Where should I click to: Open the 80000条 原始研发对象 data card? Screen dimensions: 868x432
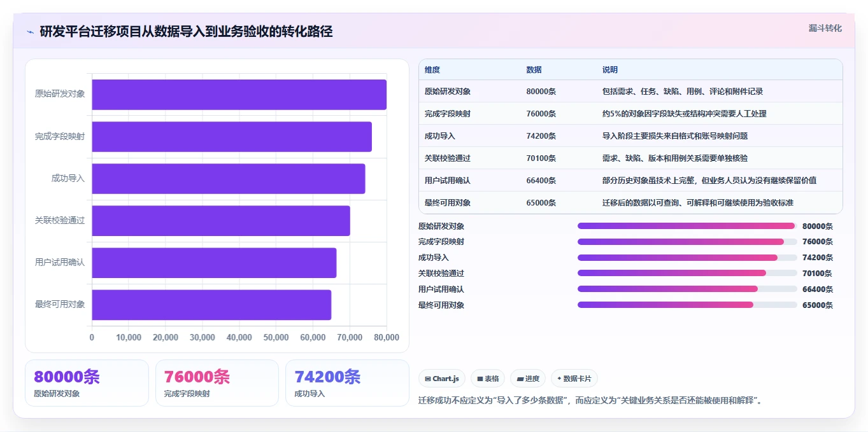point(87,383)
